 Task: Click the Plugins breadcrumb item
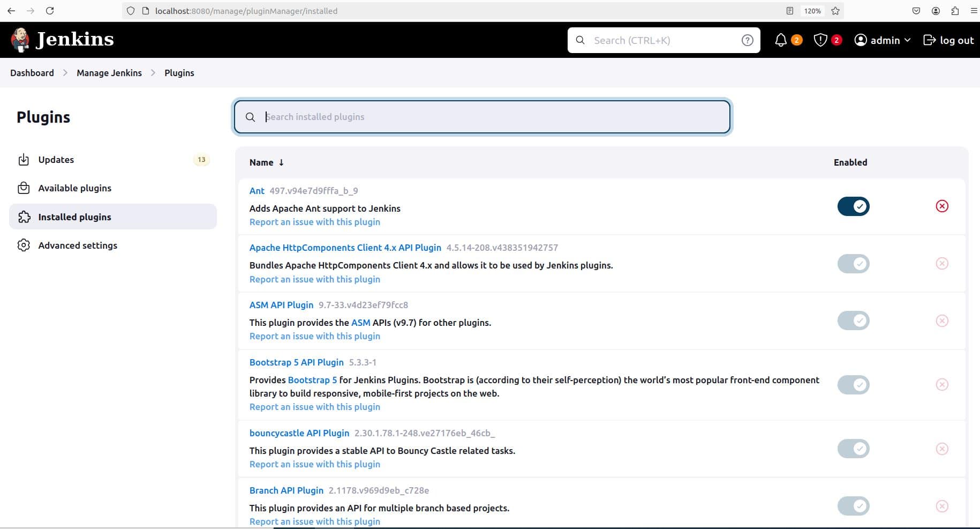point(179,73)
